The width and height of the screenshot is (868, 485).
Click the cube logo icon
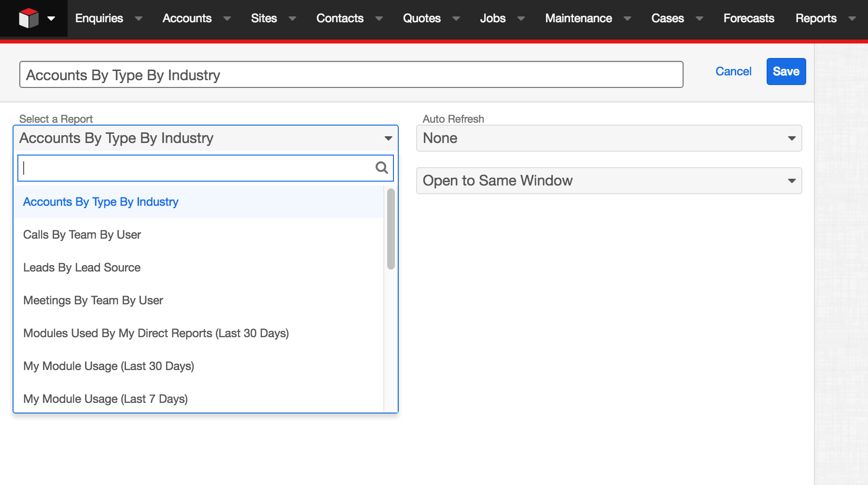[x=28, y=18]
